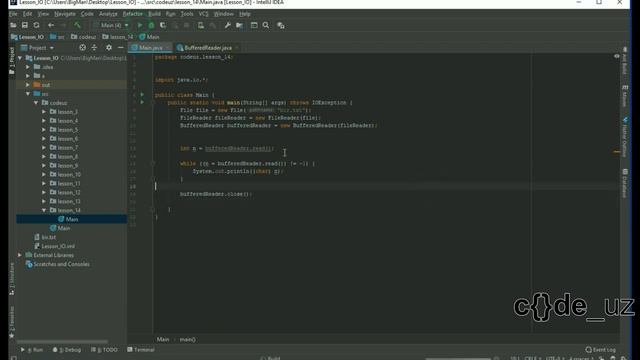Click the Search Everywhere magnifier icon

pos(266,25)
